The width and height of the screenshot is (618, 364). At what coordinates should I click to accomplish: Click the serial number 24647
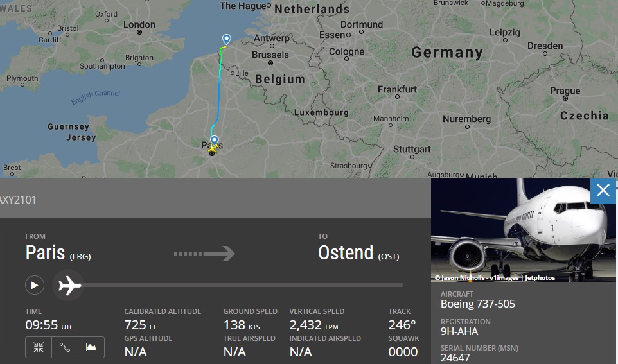[455, 358]
